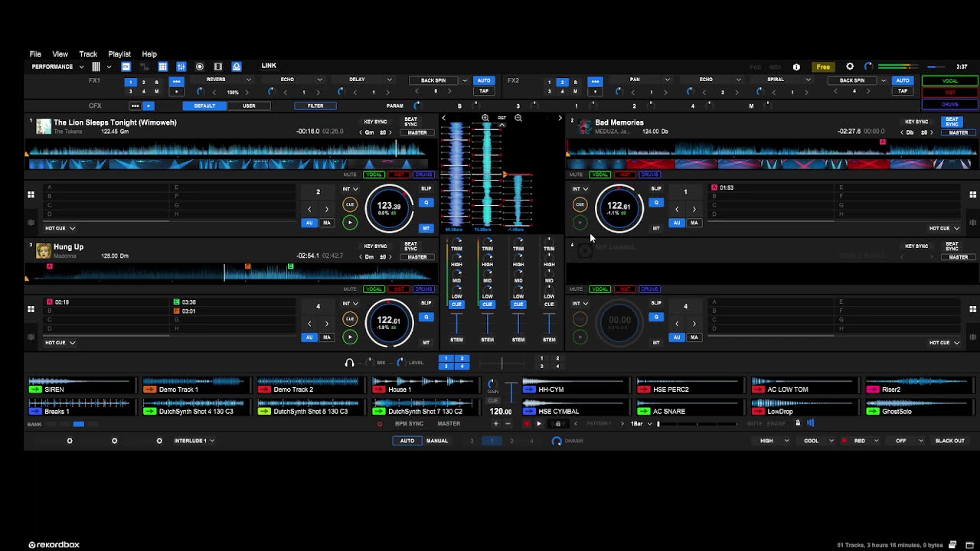
Task: Open the Help menu
Action: (149, 54)
